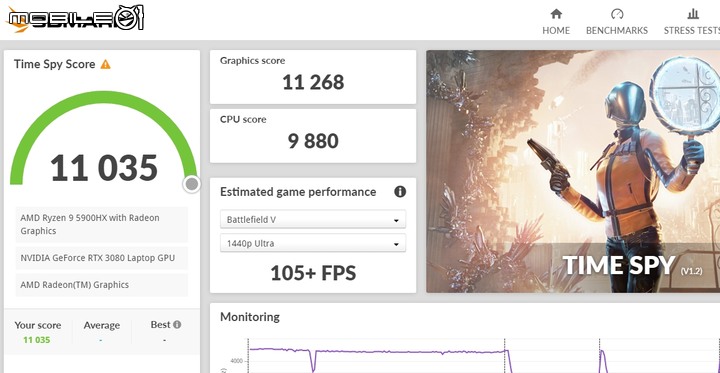Click the estimated game performance info icon

tap(400, 192)
